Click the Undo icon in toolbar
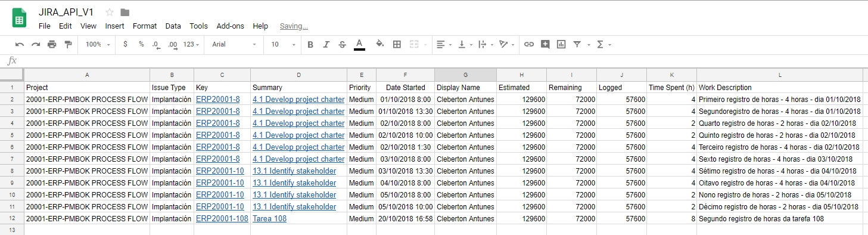This screenshot has width=868, height=235. pos(20,44)
